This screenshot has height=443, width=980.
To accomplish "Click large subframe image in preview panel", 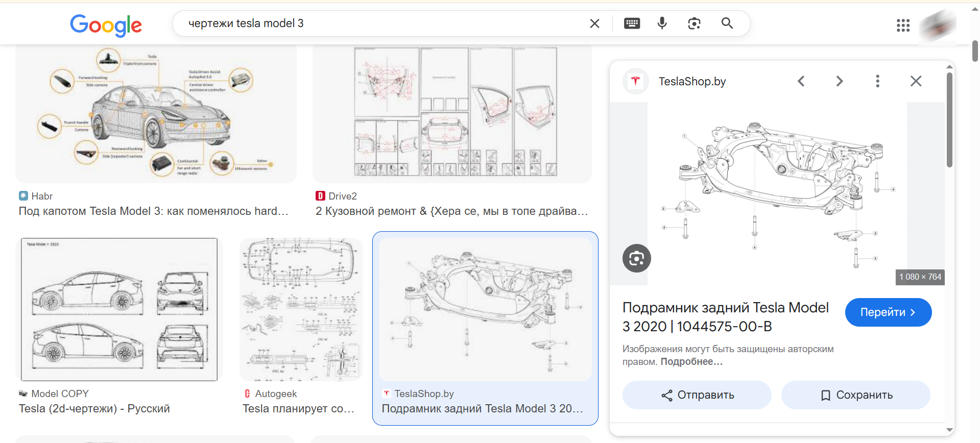I will coord(777,193).
